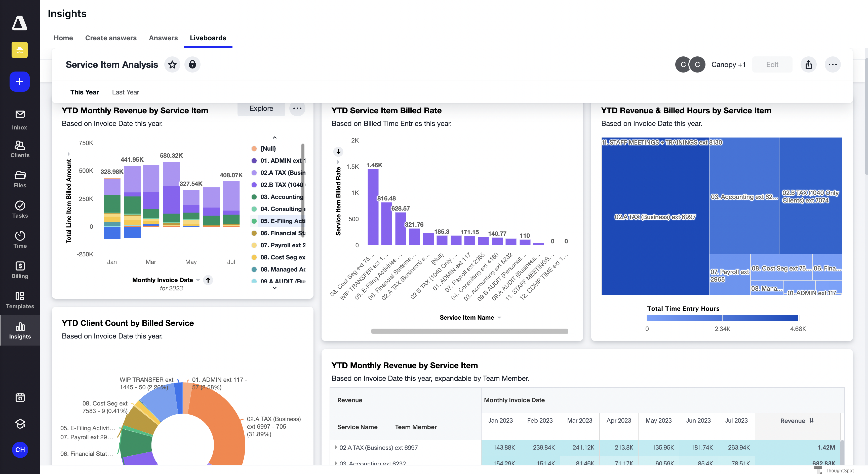Viewport: 868px width, 474px height.
Task: Click the down arrow sort icon on Billed Rate axis
Action: click(338, 151)
